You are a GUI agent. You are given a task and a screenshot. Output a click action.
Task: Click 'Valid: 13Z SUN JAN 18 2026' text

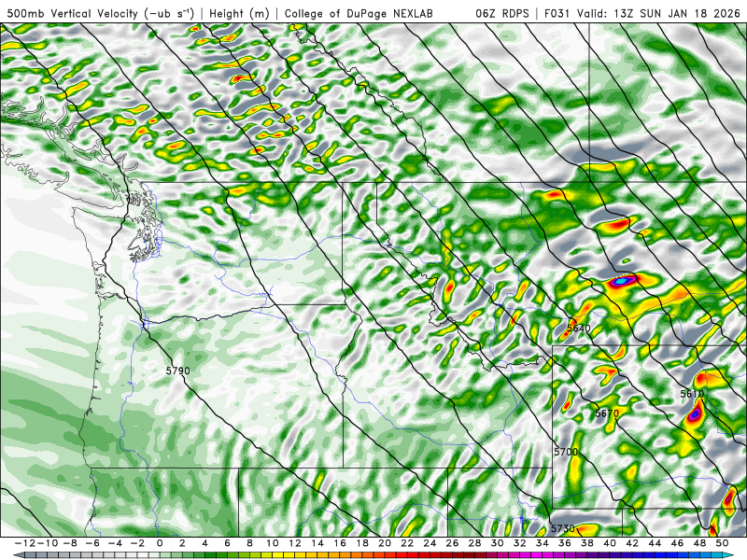pyautogui.click(x=659, y=13)
